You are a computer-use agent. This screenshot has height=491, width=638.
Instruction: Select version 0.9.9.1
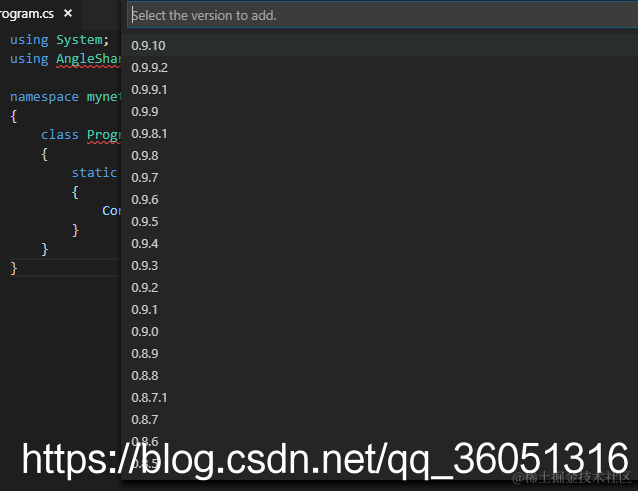coord(380,89)
